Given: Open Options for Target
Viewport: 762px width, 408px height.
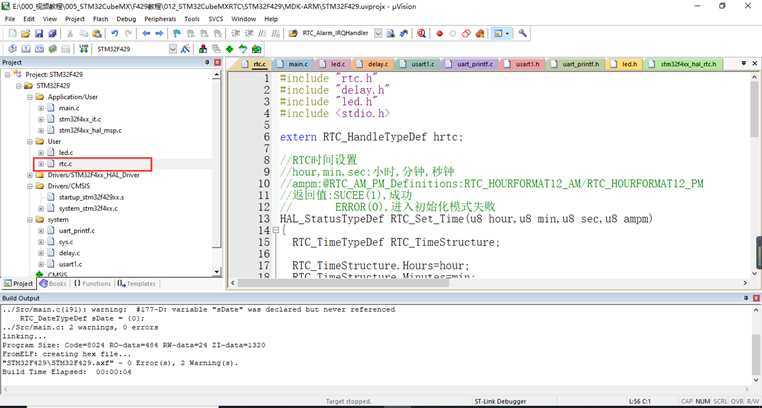Looking at the screenshot, I should coord(185,49).
